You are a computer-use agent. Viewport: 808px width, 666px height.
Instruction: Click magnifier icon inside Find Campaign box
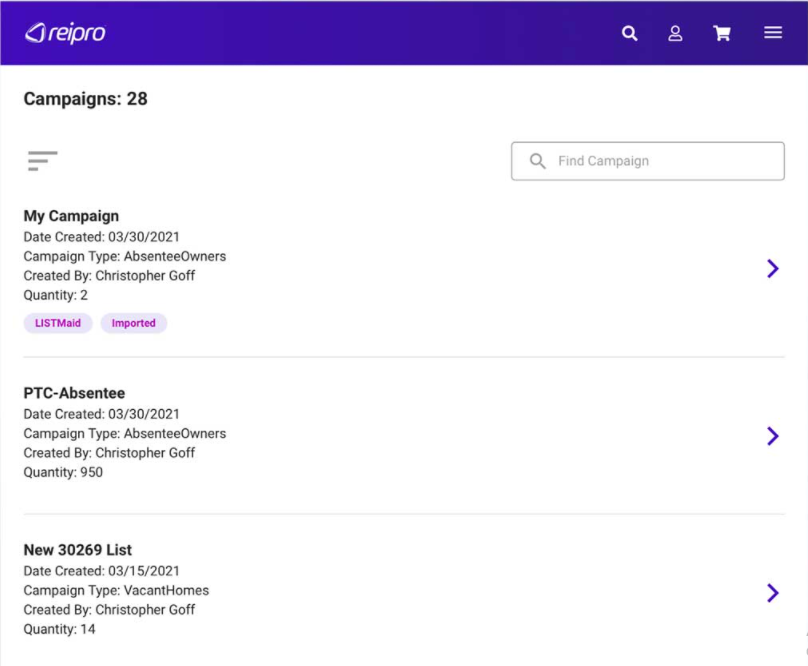point(538,161)
